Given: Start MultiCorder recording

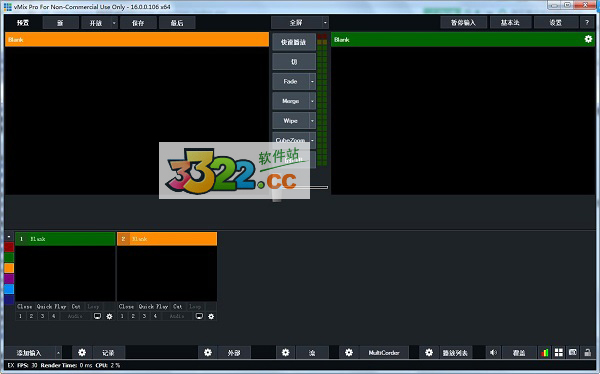Looking at the screenshot, I should (x=384, y=353).
